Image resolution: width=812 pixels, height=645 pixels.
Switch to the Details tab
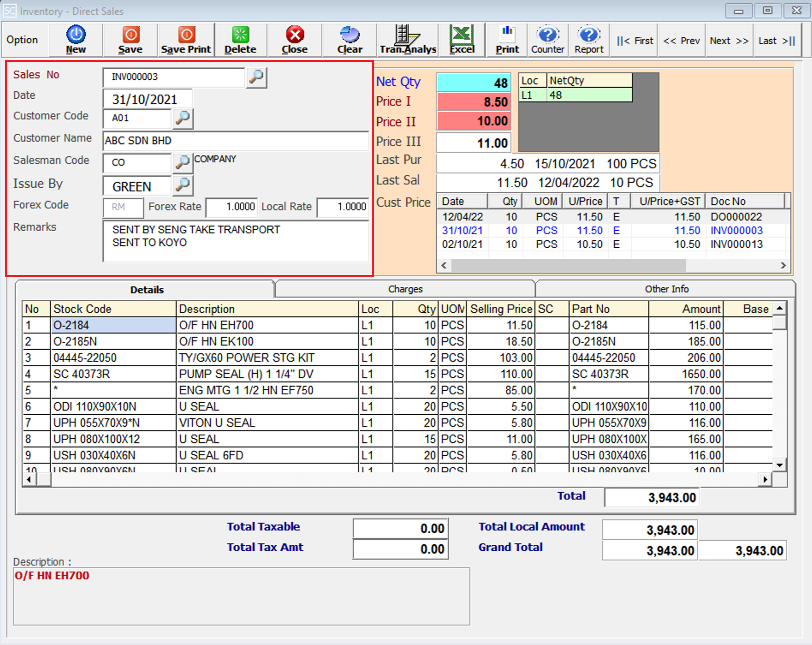(147, 290)
